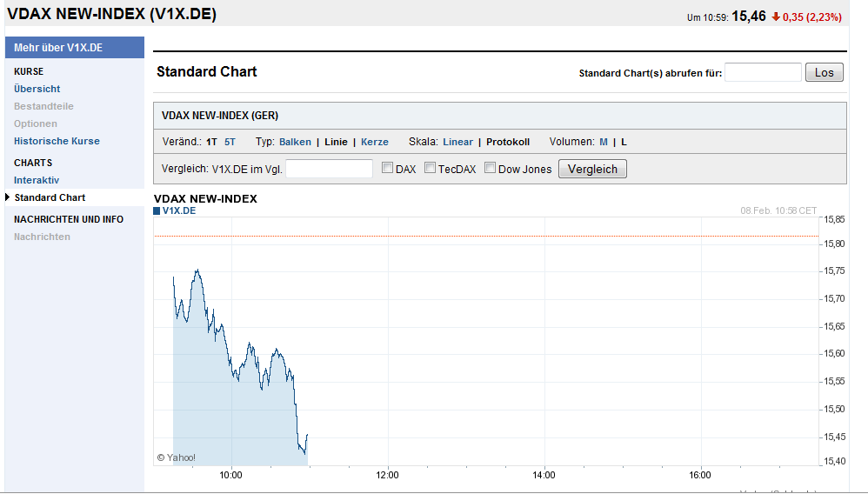The image size is (868, 494).
Task: Click the red down-arrow price change icon
Action: [x=776, y=17]
